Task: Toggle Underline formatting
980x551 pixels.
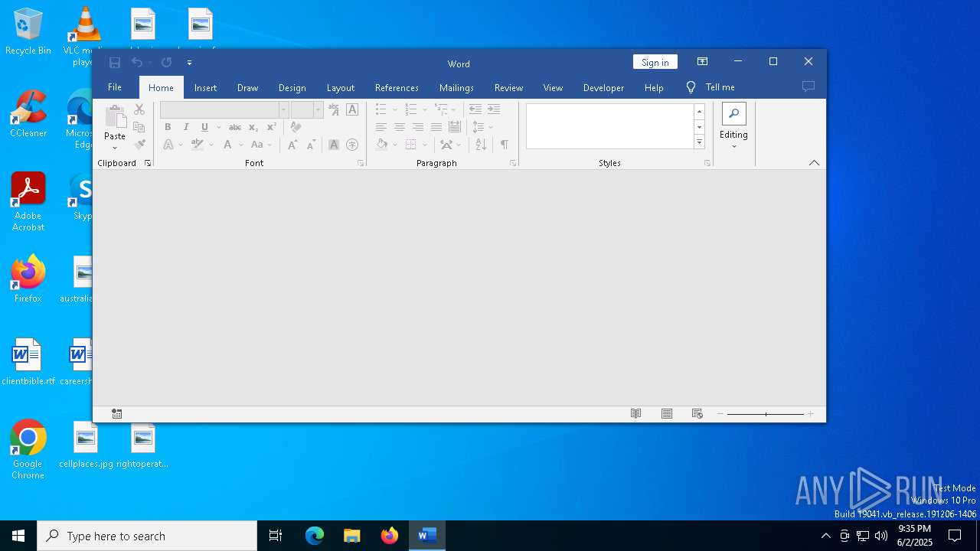Action: (204, 127)
